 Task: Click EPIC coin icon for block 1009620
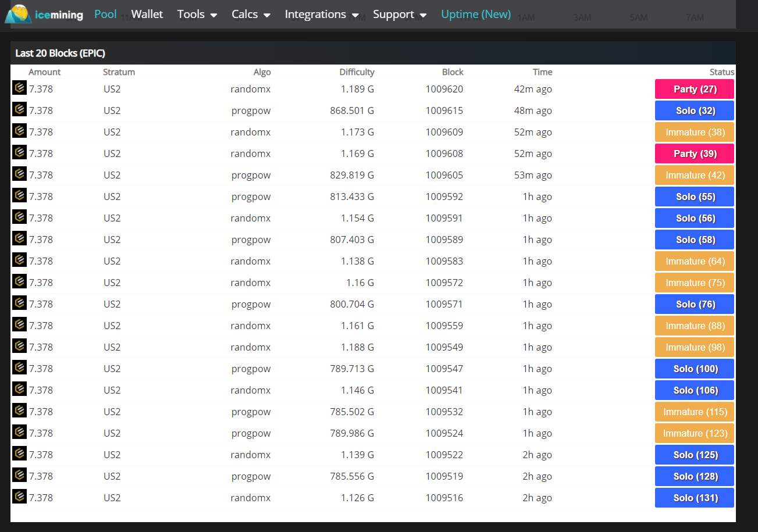[19, 88]
